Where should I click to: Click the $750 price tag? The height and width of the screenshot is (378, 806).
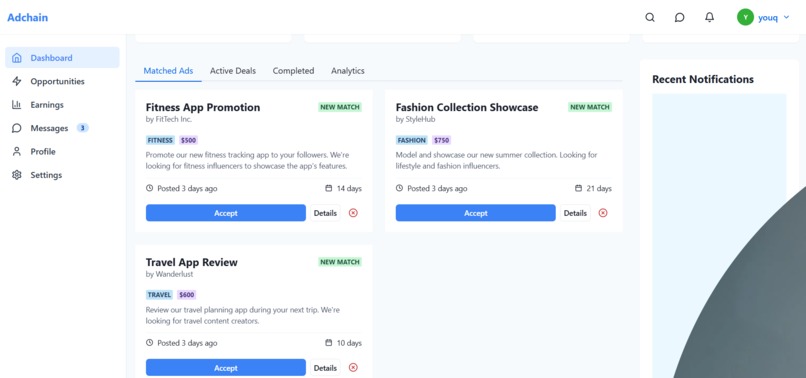tap(441, 140)
